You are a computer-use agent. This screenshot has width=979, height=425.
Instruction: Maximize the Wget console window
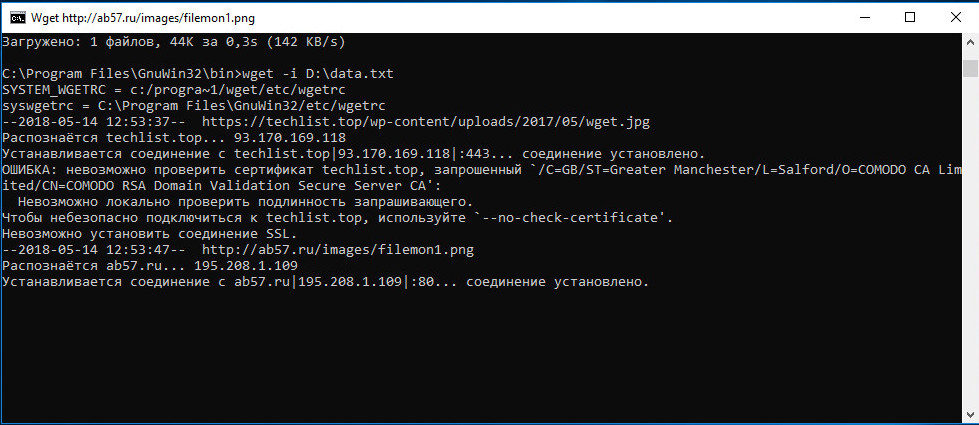[x=910, y=16]
